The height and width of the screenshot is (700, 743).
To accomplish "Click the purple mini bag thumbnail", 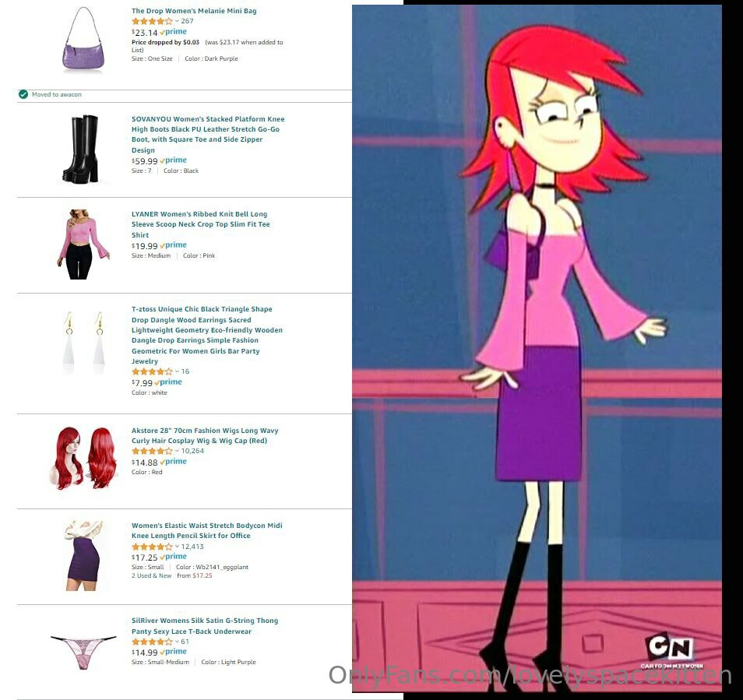I will (83, 38).
